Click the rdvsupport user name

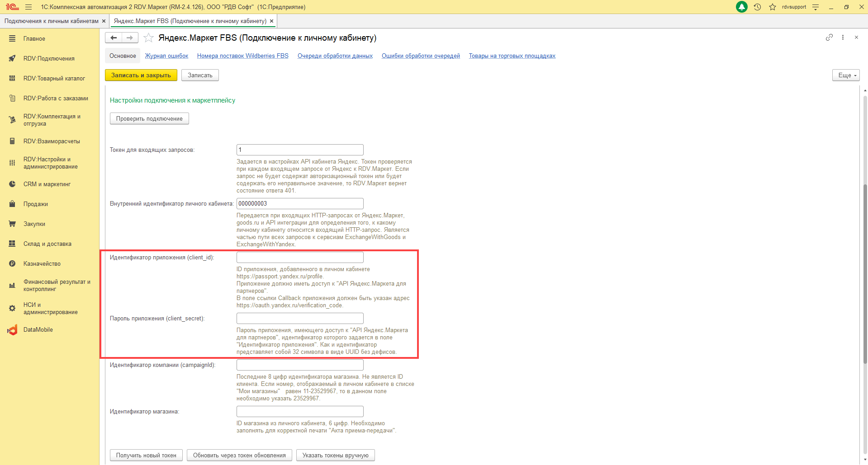click(794, 7)
